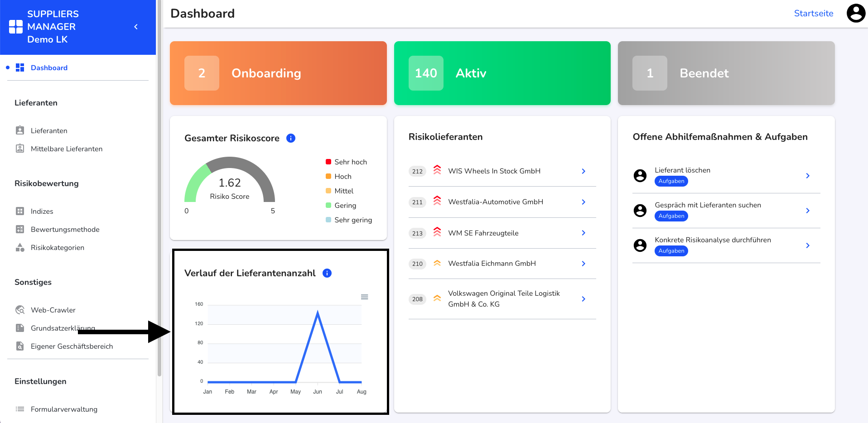The image size is (868, 423).
Task: Click info icon next to Verlauf der Lieferantenanzahl
Action: pyautogui.click(x=327, y=273)
